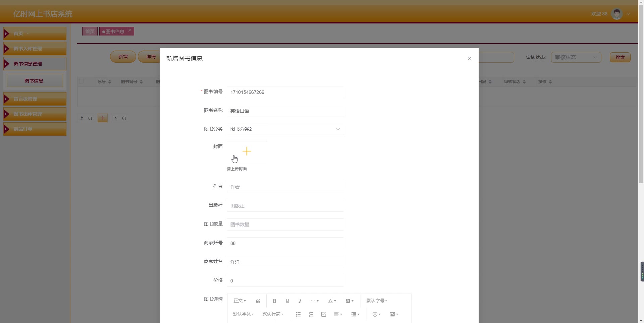Click the 商家账号 field containing 88
Viewport: 644px width, 323px height.
point(285,243)
